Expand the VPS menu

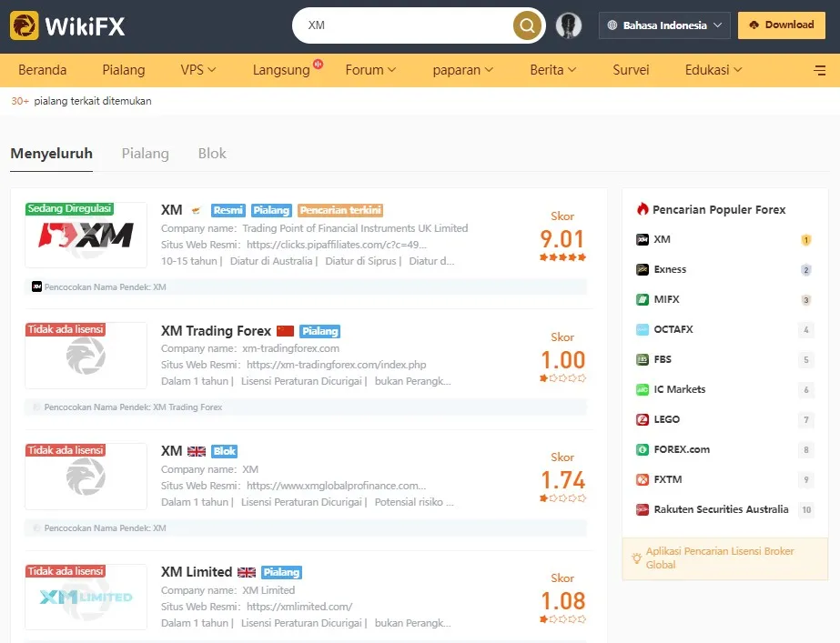tap(197, 70)
